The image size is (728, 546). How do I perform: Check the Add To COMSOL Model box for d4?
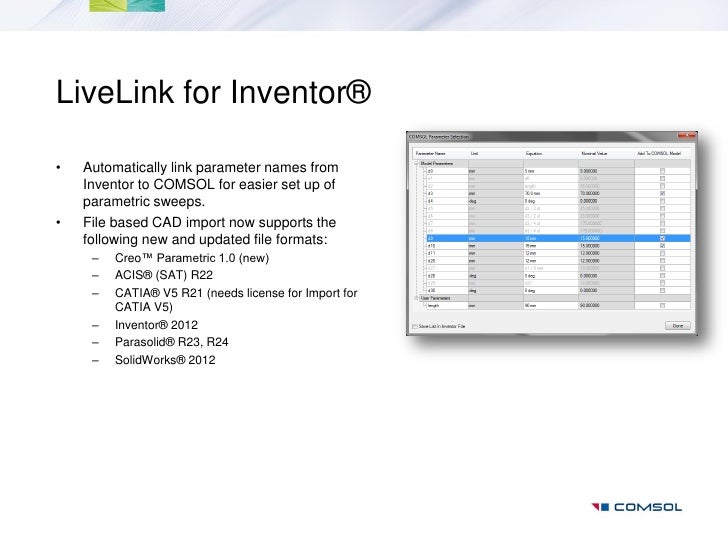click(663, 201)
